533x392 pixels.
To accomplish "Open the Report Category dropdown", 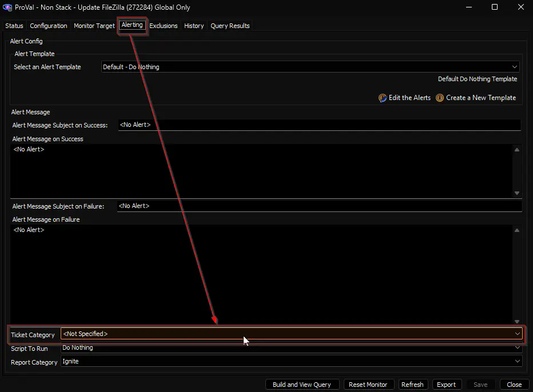I will click(x=291, y=361).
